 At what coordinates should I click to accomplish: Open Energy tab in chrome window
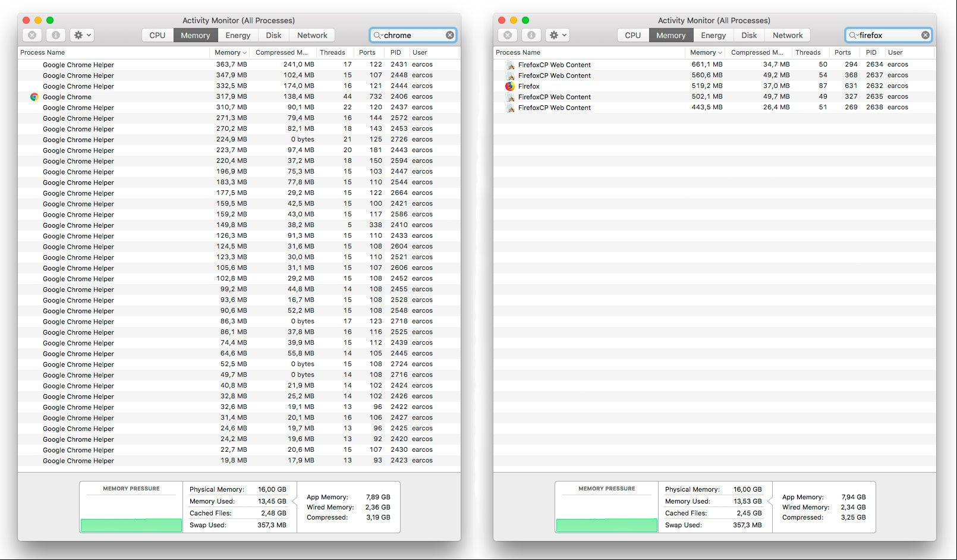[238, 35]
